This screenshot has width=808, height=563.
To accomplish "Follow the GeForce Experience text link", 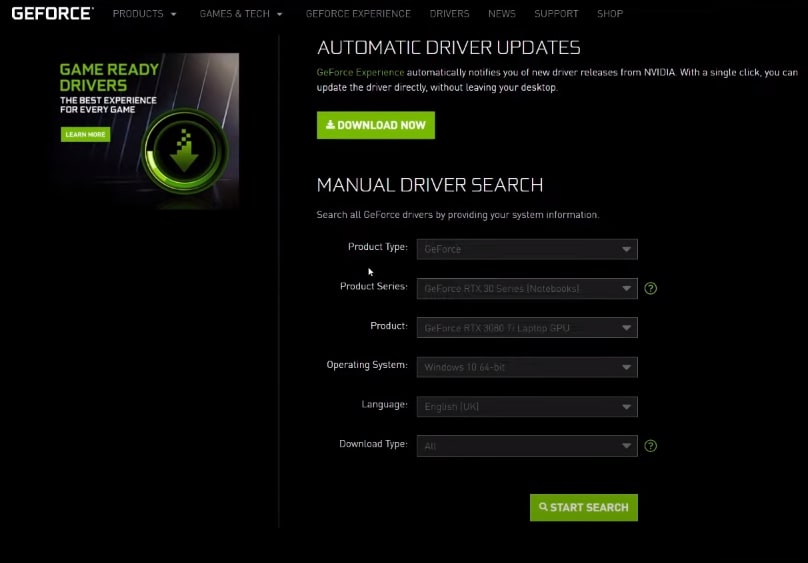I will (360, 73).
